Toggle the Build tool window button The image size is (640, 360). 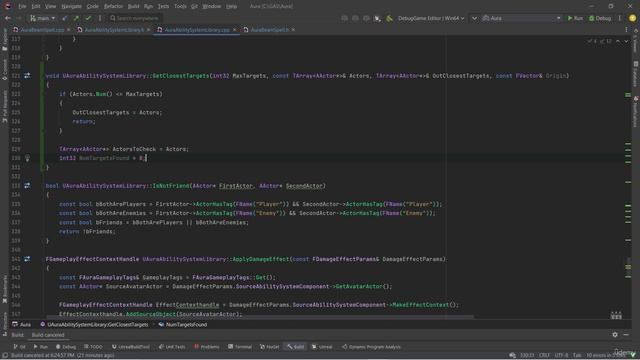click(296, 347)
